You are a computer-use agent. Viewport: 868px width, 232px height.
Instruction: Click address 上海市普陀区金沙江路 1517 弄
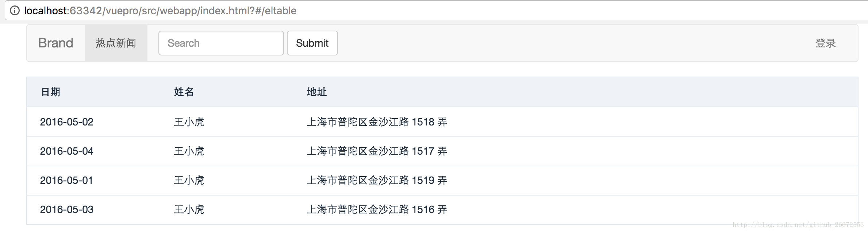[377, 151]
